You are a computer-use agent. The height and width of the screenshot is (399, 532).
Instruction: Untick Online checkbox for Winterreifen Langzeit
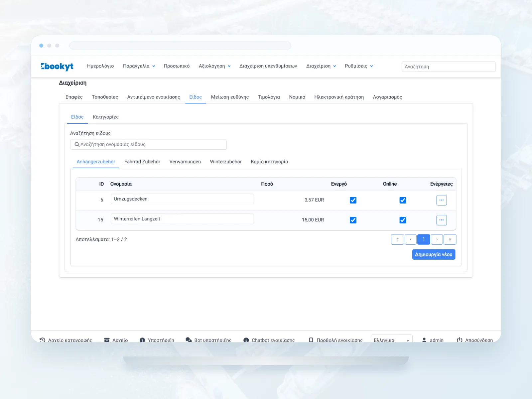[403, 220]
